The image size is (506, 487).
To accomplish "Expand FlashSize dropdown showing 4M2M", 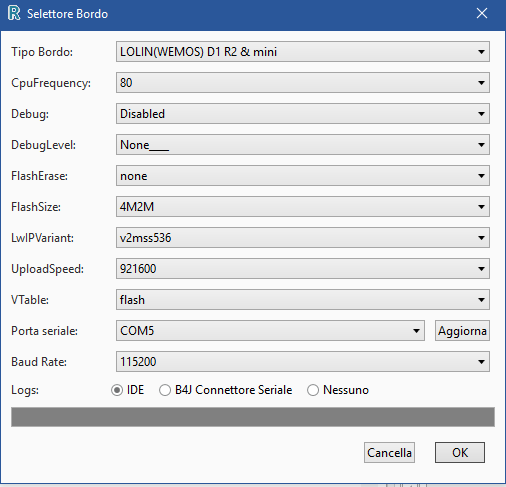I will tap(303, 207).
